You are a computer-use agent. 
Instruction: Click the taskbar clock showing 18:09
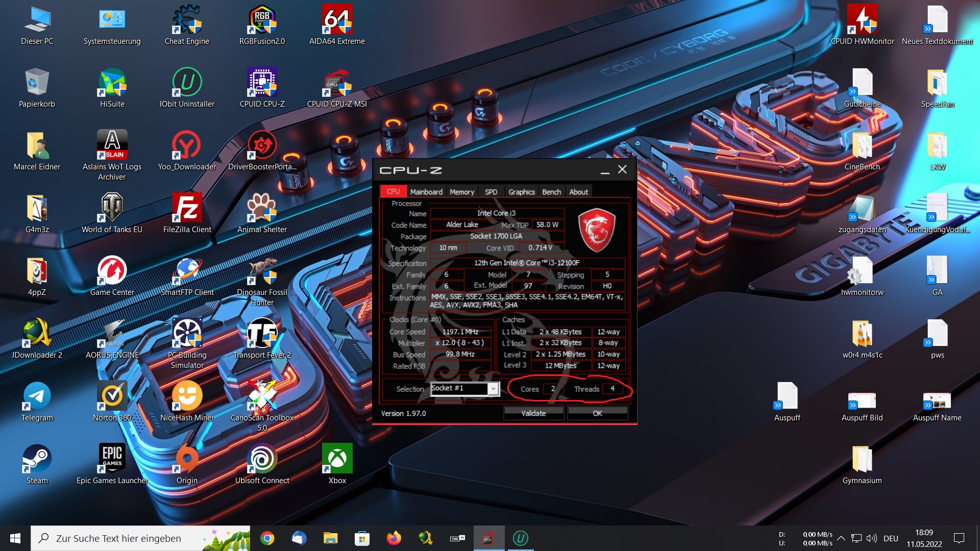point(924,538)
